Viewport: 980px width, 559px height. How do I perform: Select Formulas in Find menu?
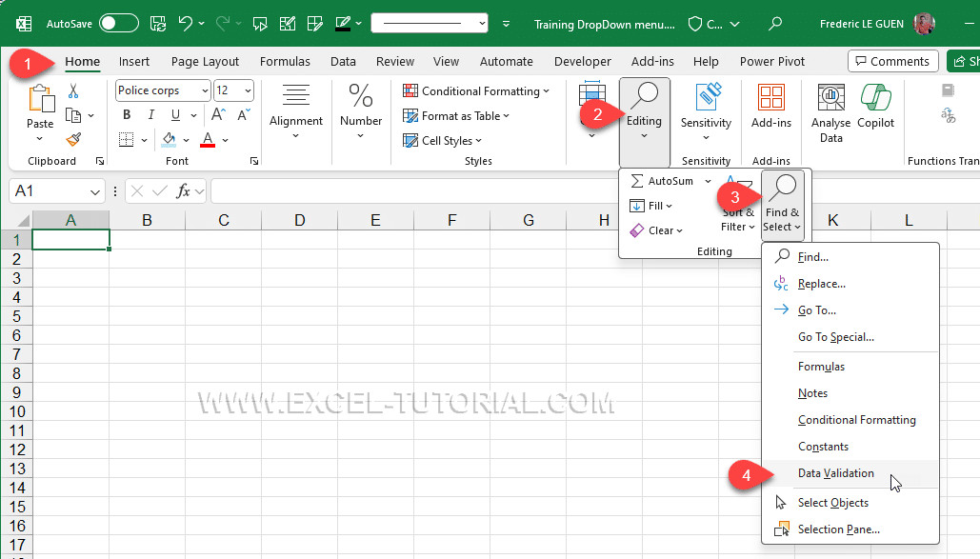point(850,367)
